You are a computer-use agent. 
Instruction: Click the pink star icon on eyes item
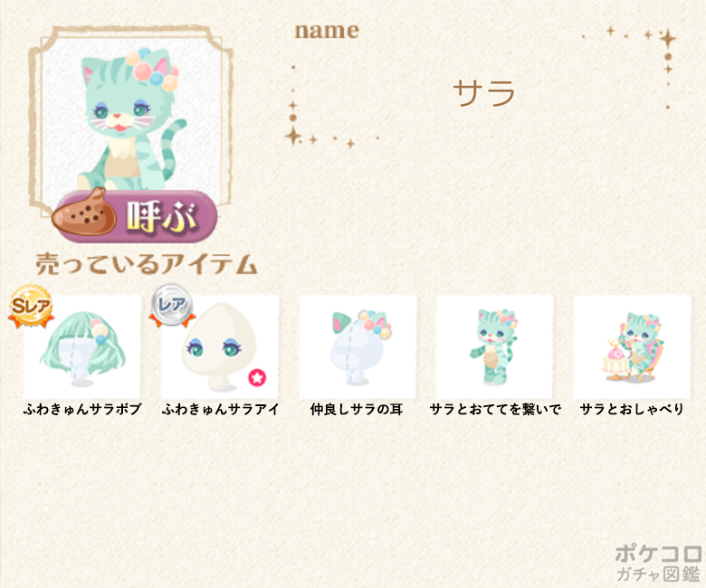coord(257,378)
